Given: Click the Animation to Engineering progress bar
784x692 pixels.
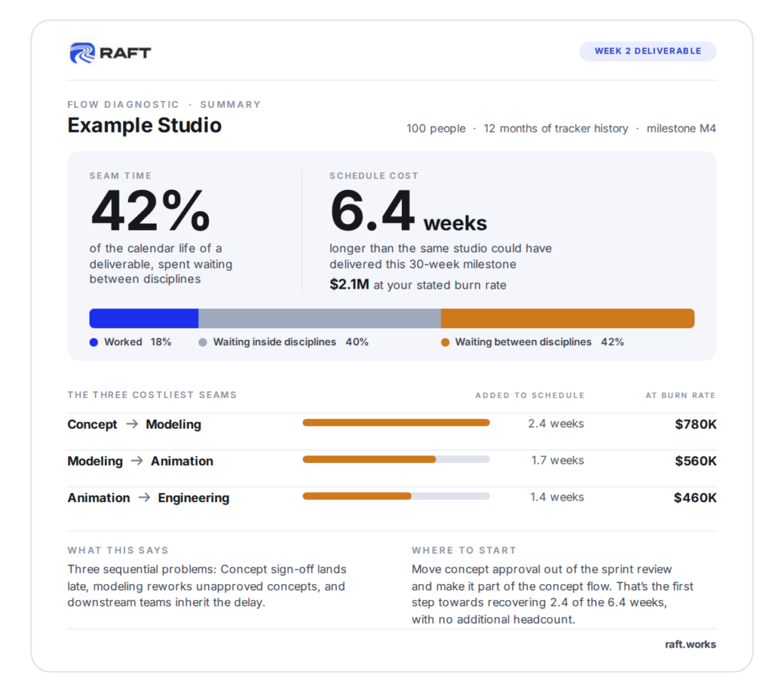Looking at the screenshot, I should click(396, 497).
